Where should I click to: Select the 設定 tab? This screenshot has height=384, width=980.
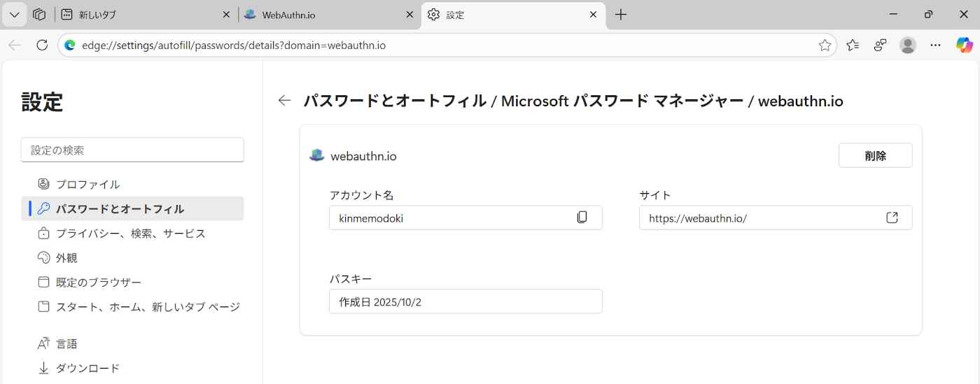click(513, 15)
